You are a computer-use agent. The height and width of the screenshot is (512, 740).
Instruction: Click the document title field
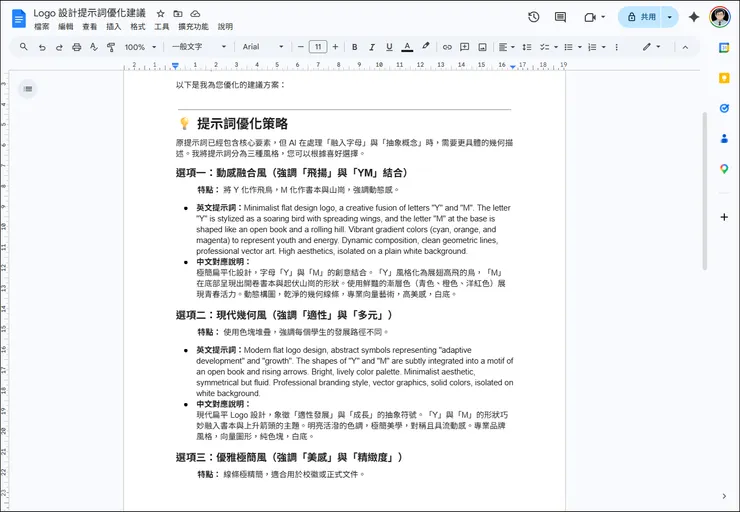tap(90, 13)
